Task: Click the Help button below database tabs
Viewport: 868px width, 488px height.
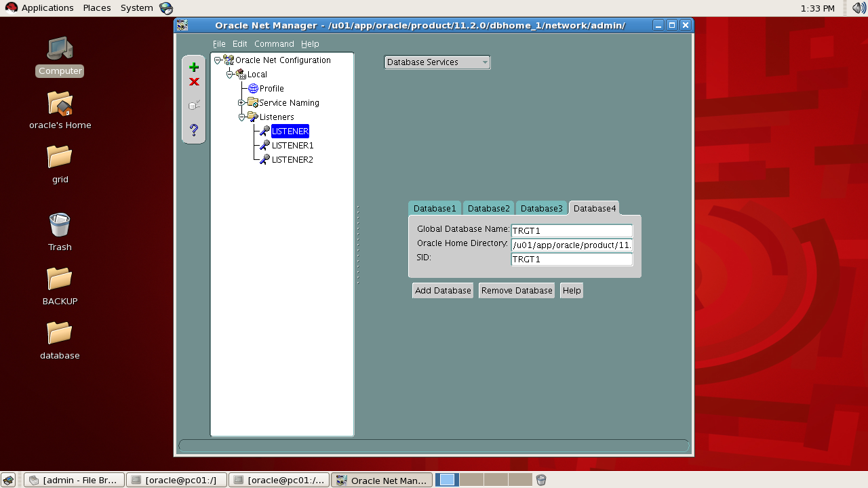Action: click(572, 290)
